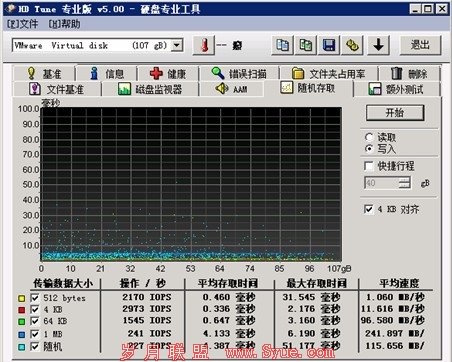
Task: Switch to the 删除 erase tab
Action: point(409,74)
